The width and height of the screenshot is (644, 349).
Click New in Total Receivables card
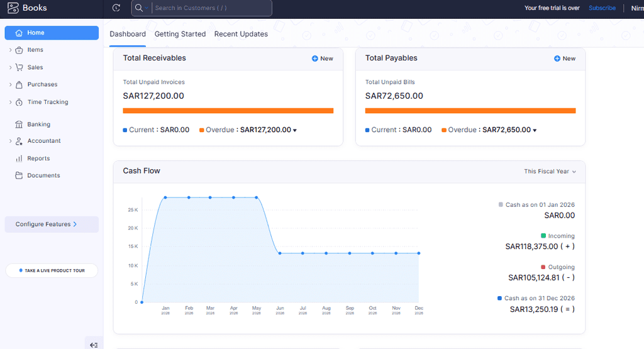pos(323,58)
